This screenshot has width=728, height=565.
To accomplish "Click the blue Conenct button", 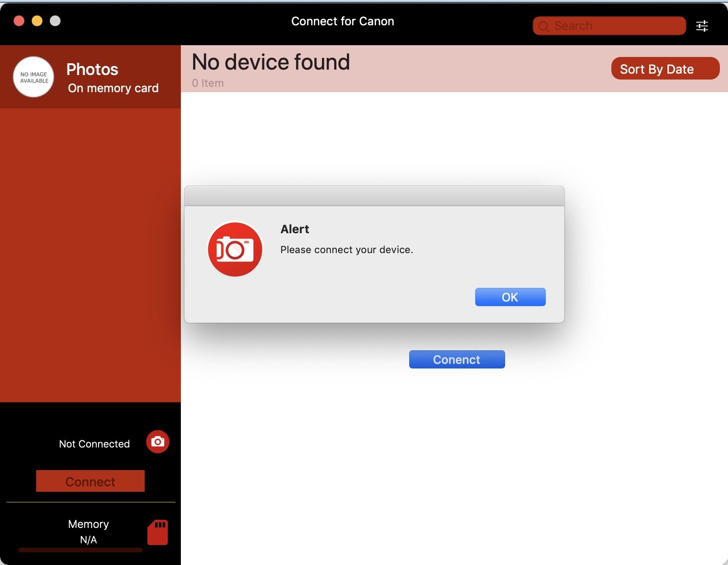I will point(457,359).
